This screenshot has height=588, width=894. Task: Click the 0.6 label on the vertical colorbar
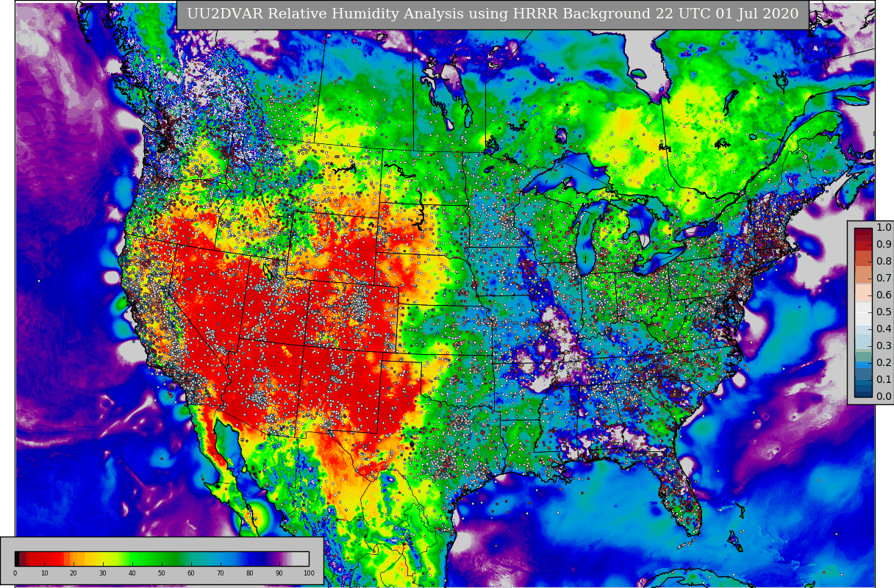pos(884,295)
